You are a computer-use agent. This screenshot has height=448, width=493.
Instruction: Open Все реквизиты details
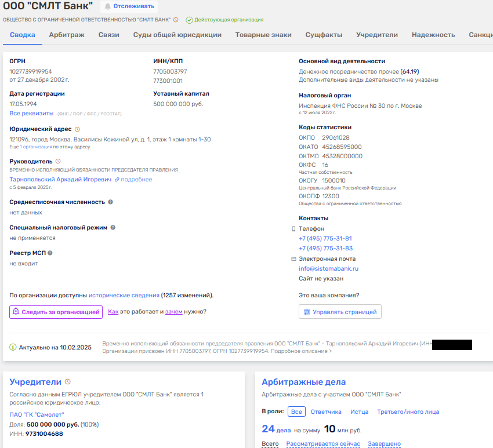(31, 114)
